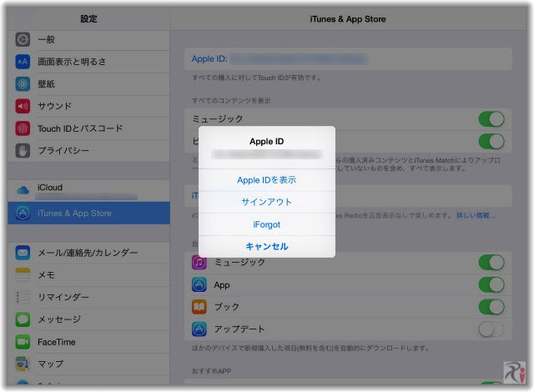Open 画面表示と明るさ settings row
The height and width of the screenshot is (392, 534).
coord(88,62)
